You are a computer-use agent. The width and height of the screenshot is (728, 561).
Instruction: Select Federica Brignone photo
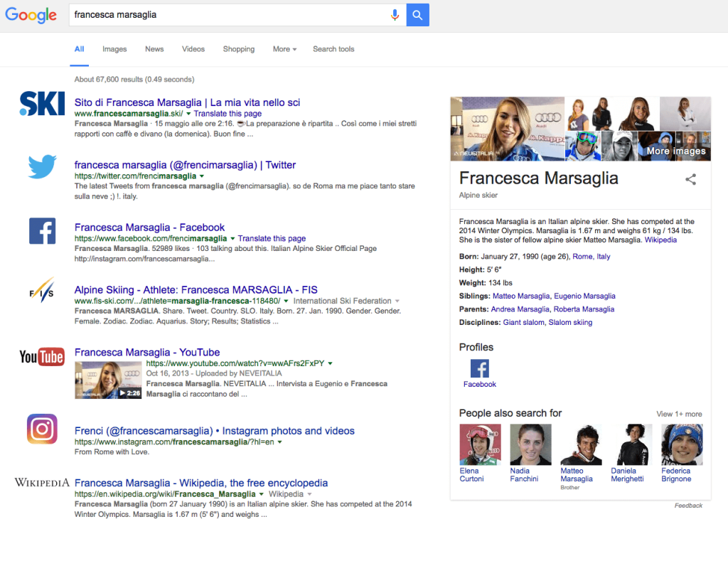pyautogui.click(x=682, y=444)
